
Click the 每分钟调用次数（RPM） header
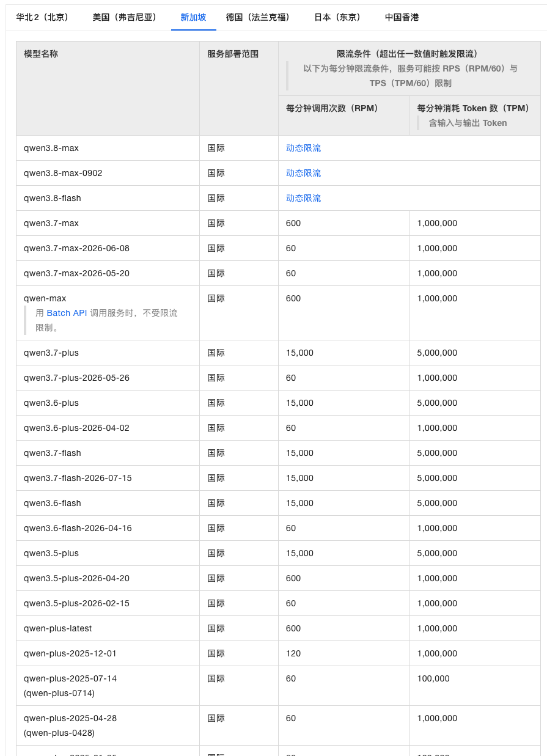tap(332, 108)
